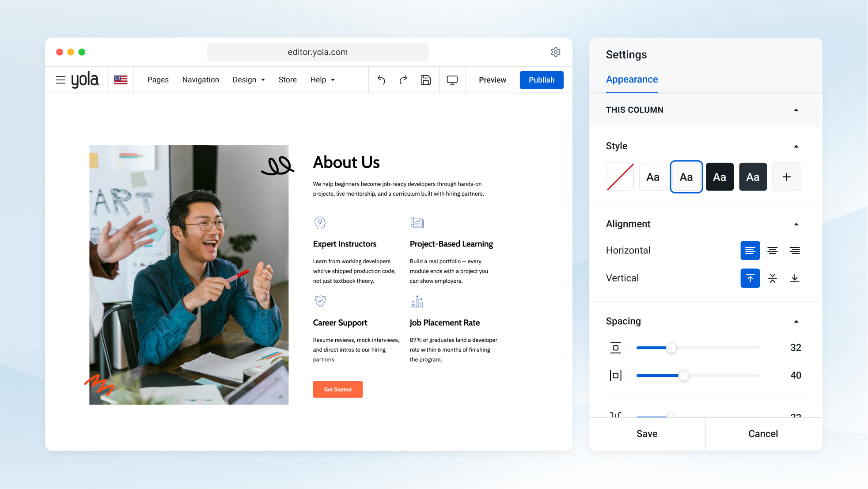868x489 pixels.
Task: Click the save floppy disk icon
Action: click(426, 80)
